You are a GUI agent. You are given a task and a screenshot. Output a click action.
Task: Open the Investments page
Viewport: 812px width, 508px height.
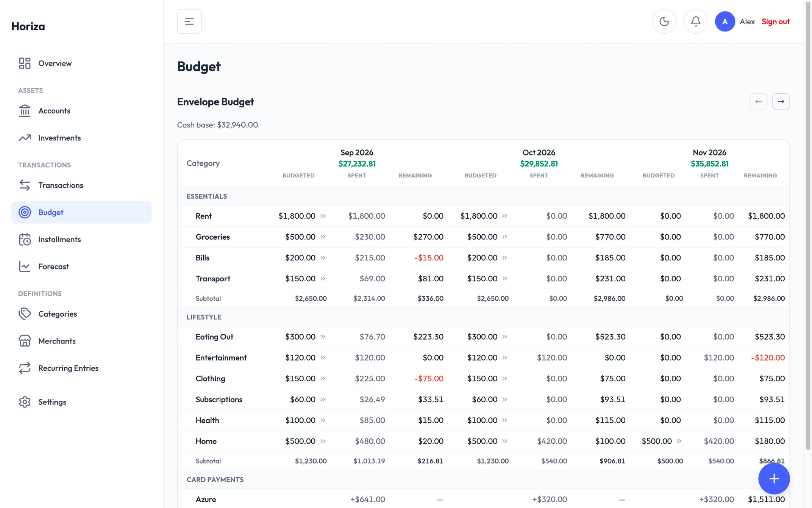pos(81,138)
